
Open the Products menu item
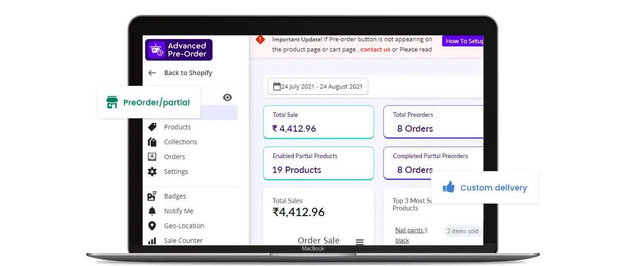(177, 127)
